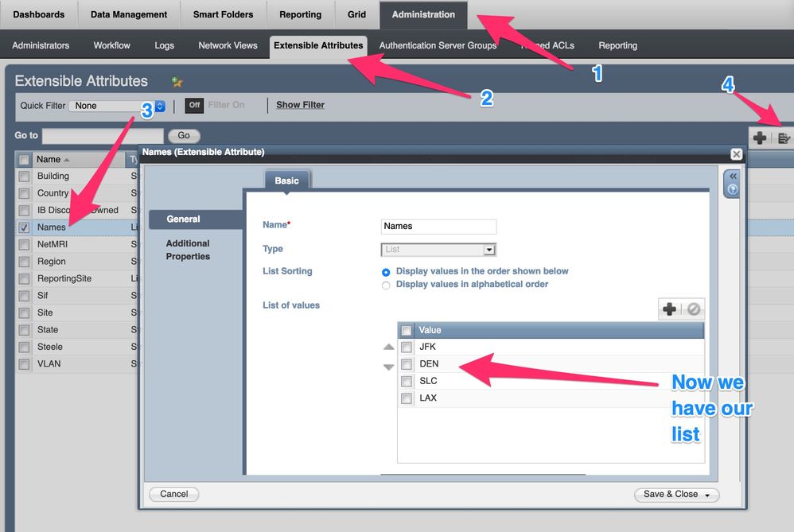The width and height of the screenshot is (794, 532).
Task: Open Additional Properties section
Action: 188,250
